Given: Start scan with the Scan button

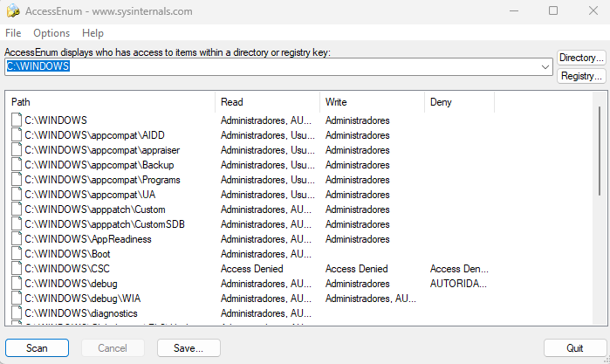Looking at the screenshot, I should [x=37, y=347].
